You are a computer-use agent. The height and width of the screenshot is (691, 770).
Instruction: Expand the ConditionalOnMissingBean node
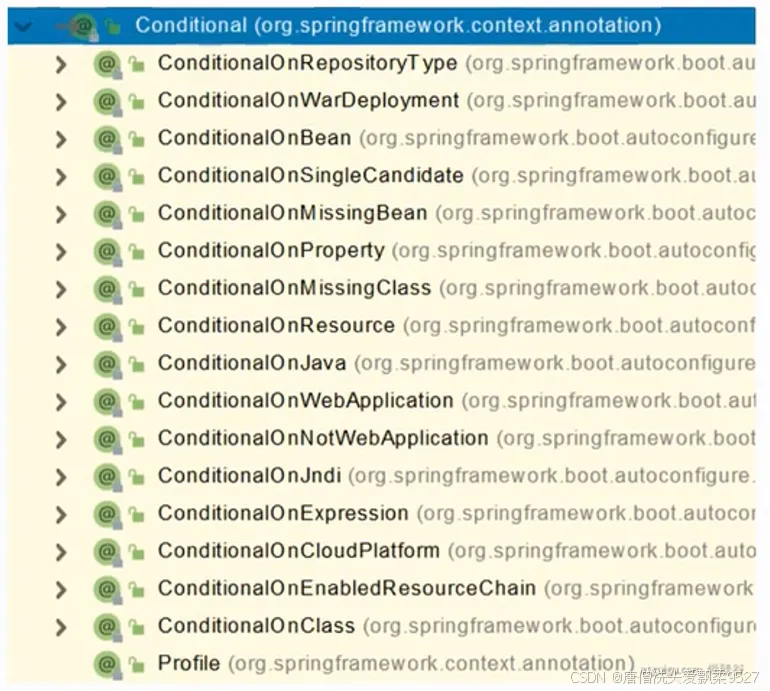pyautogui.click(x=62, y=213)
